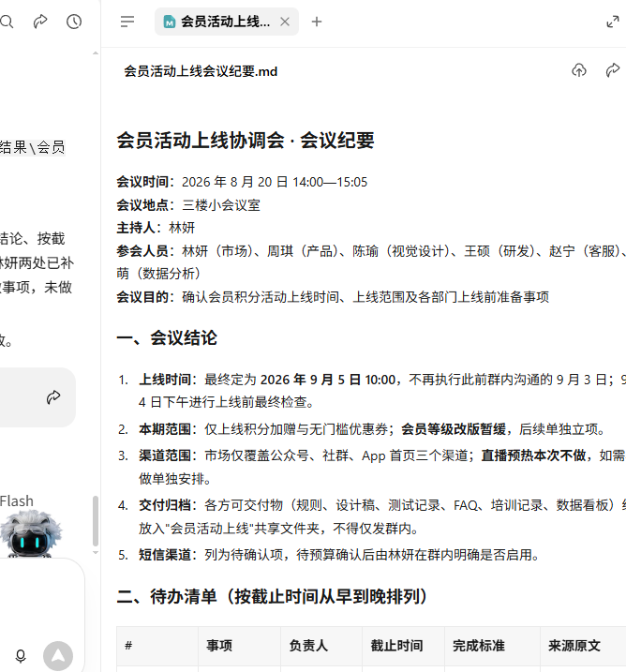Close the 会员活动上线 tab
This screenshot has width=626, height=672.
[x=285, y=22]
